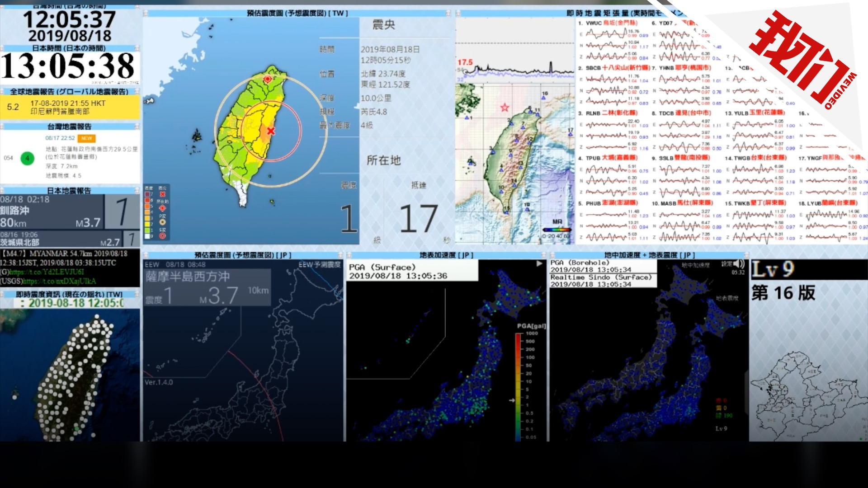Open the (USGS) t.co link
The height and width of the screenshot is (488, 868).
click(x=59, y=281)
